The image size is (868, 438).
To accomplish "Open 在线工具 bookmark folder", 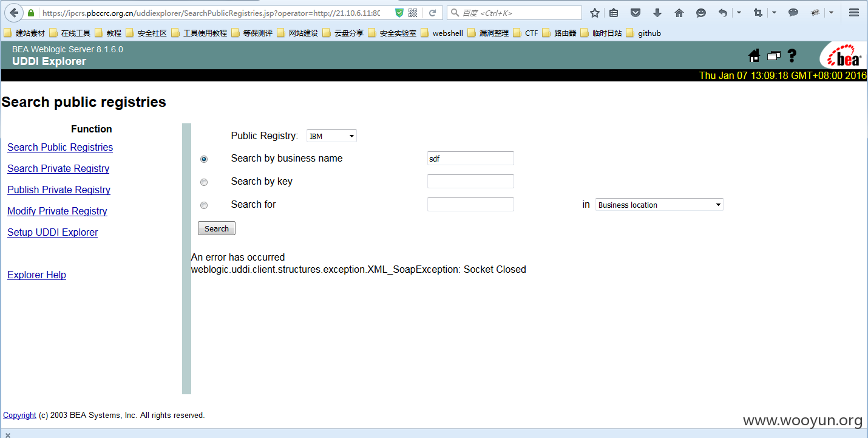I will (x=69, y=33).
